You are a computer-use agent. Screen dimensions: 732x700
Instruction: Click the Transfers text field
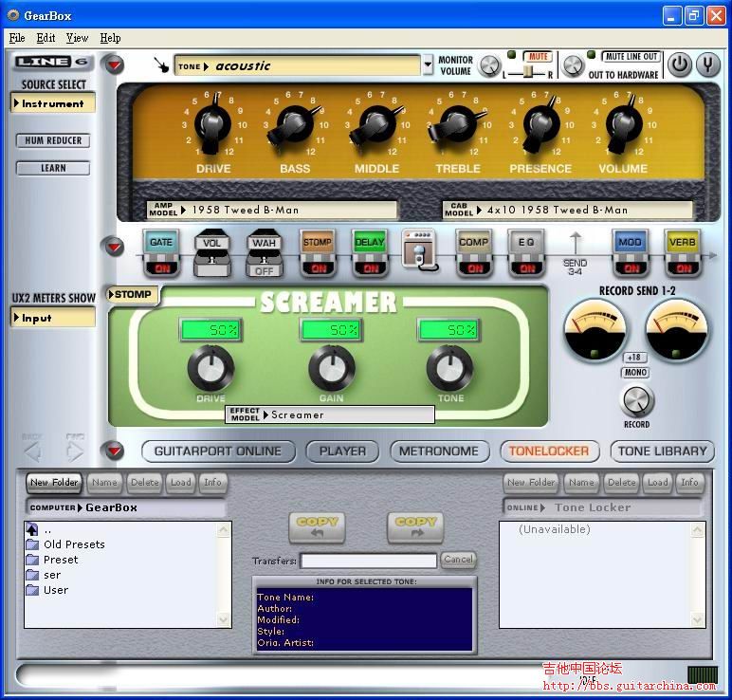[x=369, y=561]
